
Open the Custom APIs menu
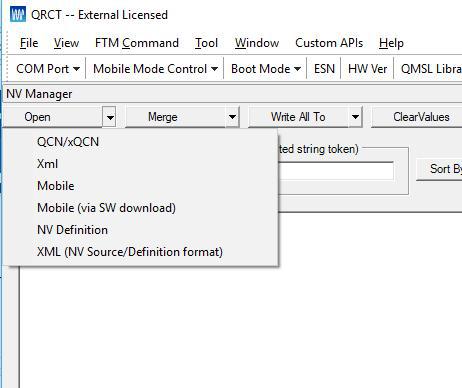coord(329,43)
